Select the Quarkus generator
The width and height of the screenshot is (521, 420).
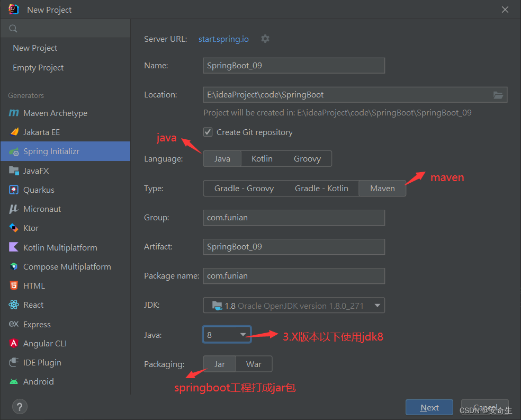click(x=40, y=190)
